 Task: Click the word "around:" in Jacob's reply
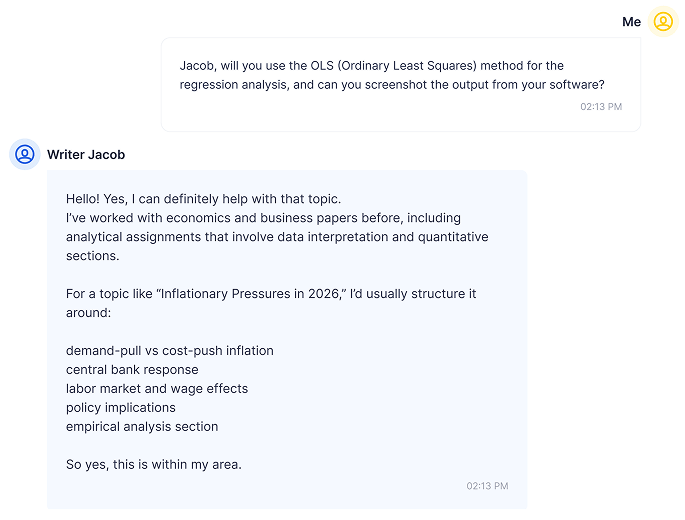[88, 313]
